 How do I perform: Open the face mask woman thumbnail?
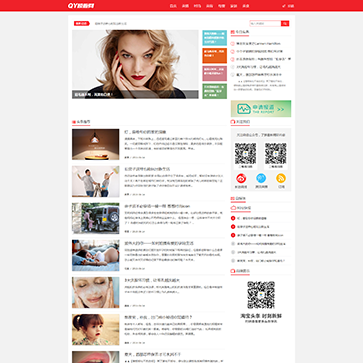[x=96, y=292]
